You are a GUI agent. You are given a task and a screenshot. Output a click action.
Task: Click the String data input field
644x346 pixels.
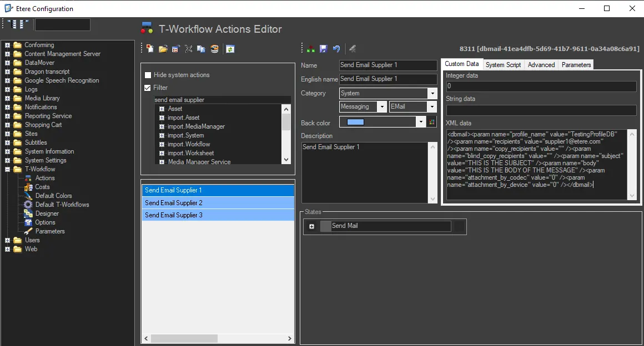coord(541,110)
